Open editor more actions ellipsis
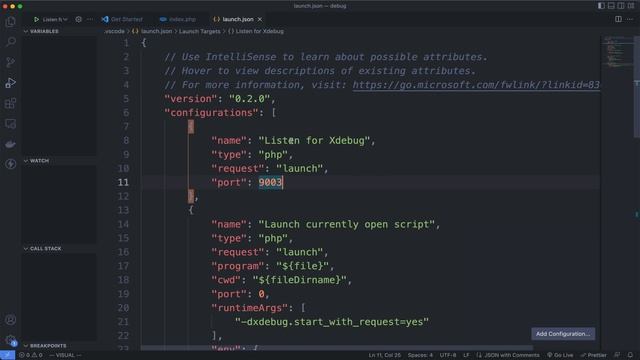Image resolution: width=640 pixels, height=360 pixels. point(630,19)
